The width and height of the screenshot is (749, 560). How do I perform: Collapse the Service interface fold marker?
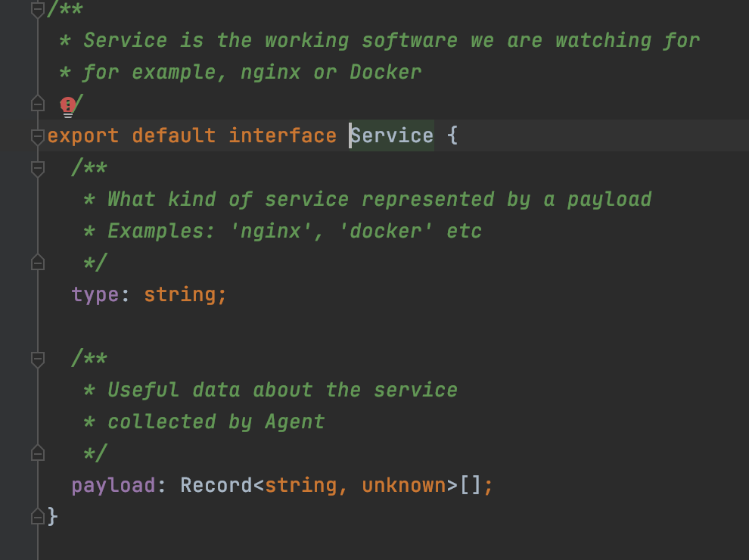click(38, 137)
